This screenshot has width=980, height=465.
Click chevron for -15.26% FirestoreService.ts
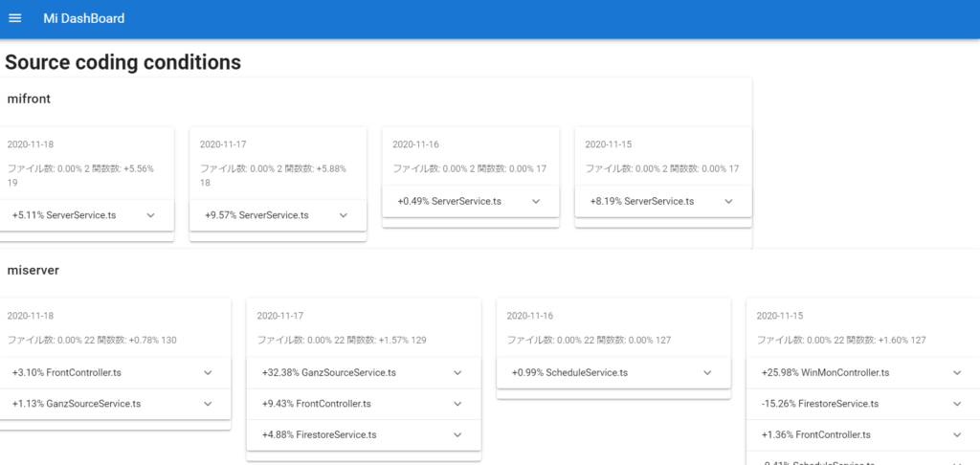point(957,404)
